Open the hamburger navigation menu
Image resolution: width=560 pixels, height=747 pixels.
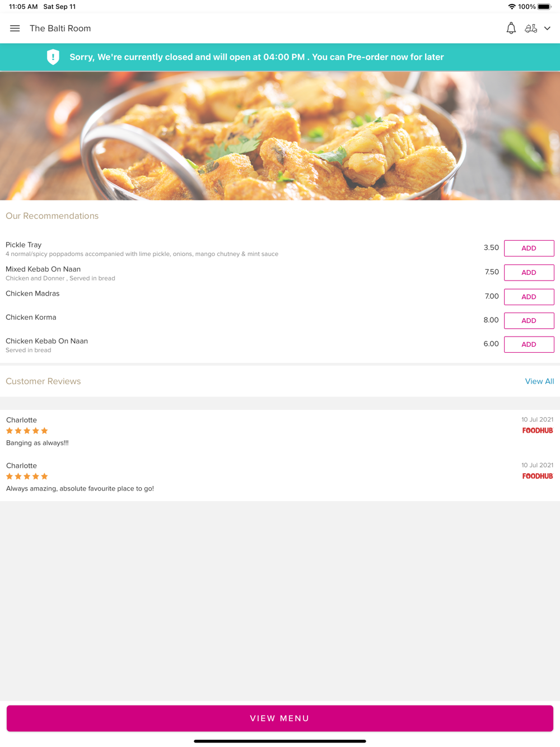(x=15, y=29)
